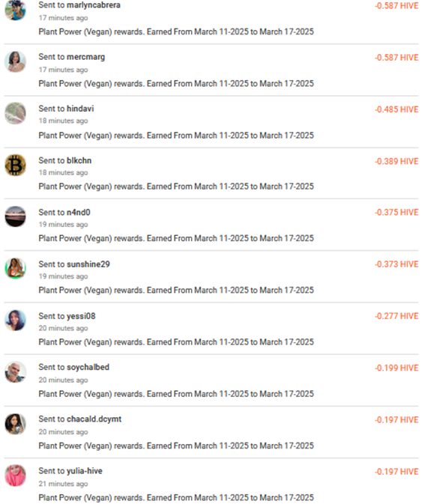The width and height of the screenshot is (425, 504).
Task: Open hindavi's avatar image
Action: pos(15,113)
